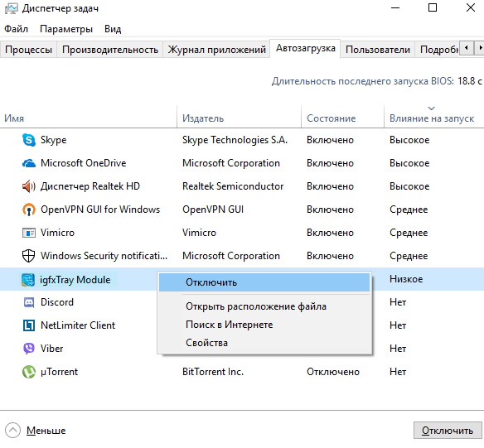The width and height of the screenshot is (484, 448).
Task: Click the Skype icon in the startup list
Action: click(29, 140)
